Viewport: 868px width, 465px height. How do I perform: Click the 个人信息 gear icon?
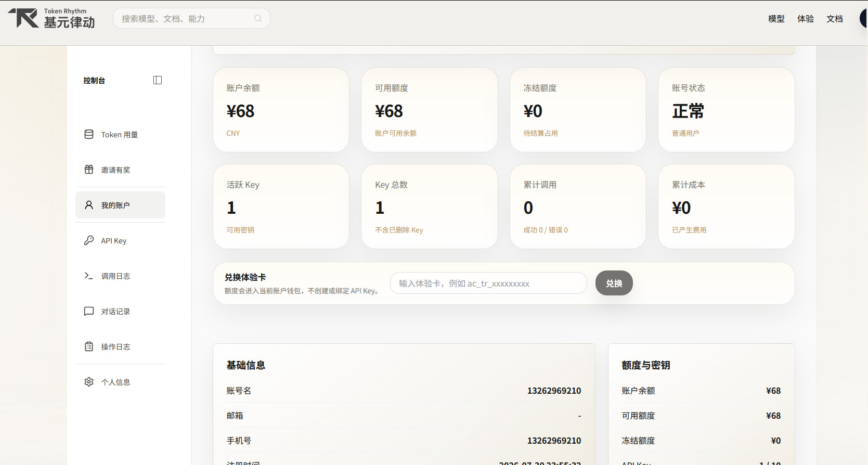(89, 382)
